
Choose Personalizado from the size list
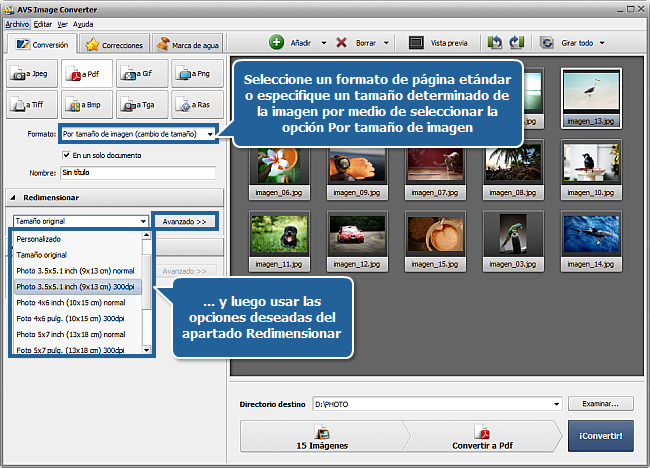click(78, 239)
